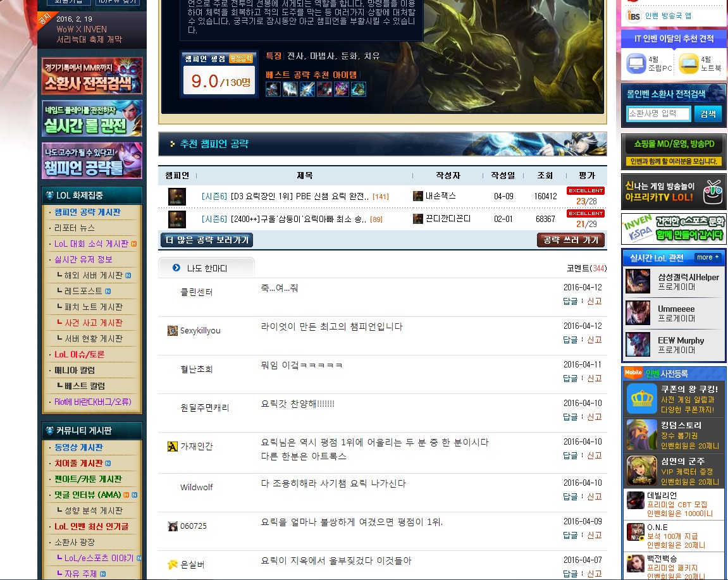
Task: Click the INVEN KeSPA e스포츠 문화 banner
Action: click(x=674, y=228)
